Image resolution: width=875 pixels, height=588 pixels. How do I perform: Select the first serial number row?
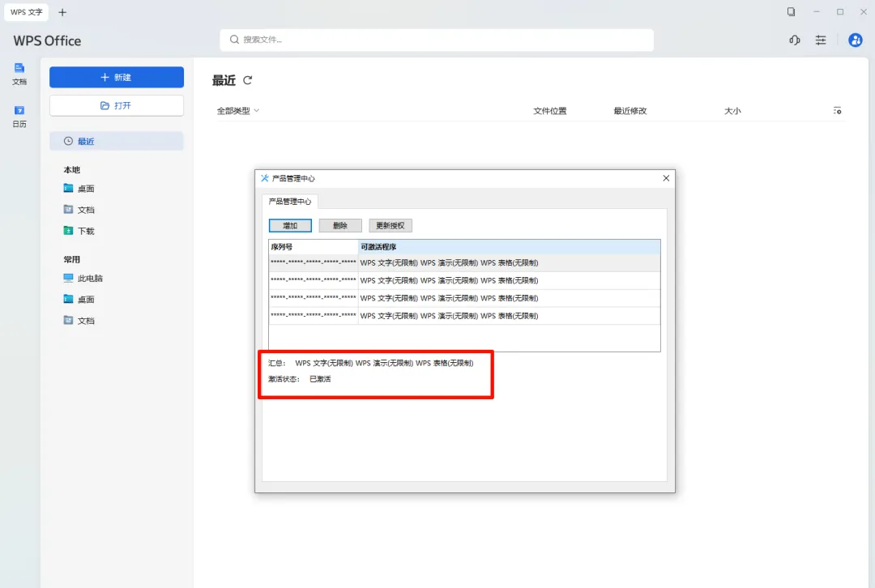click(x=464, y=262)
